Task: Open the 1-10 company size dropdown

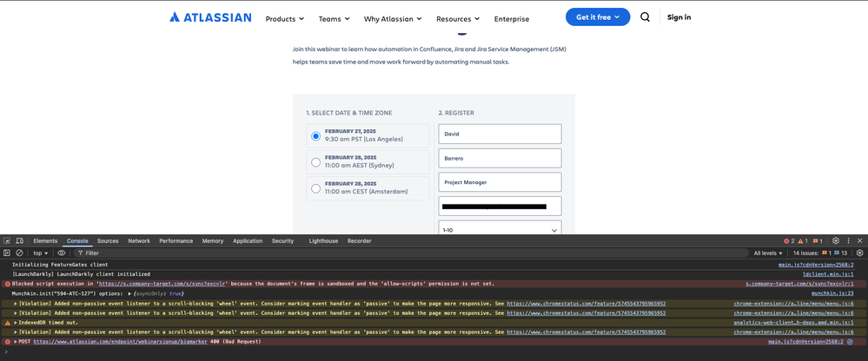Action: tap(500, 229)
